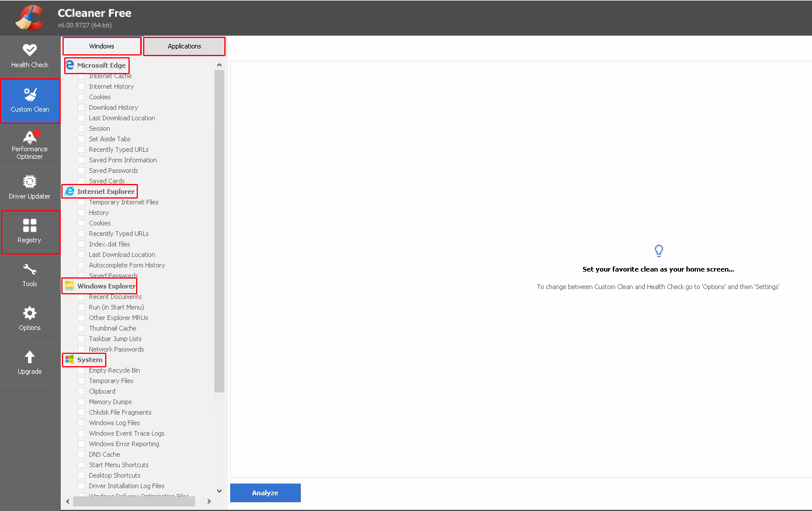This screenshot has height=511, width=812.
Task: Check Download History checkbox
Action: (x=81, y=107)
